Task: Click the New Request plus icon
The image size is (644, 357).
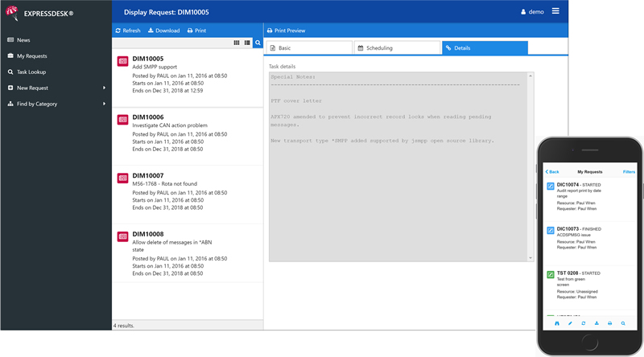Action: tap(10, 88)
